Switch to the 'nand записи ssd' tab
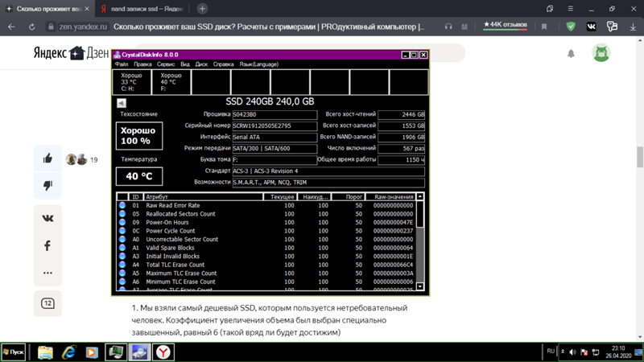The width and height of the screenshot is (644, 362). click(142, 9)
